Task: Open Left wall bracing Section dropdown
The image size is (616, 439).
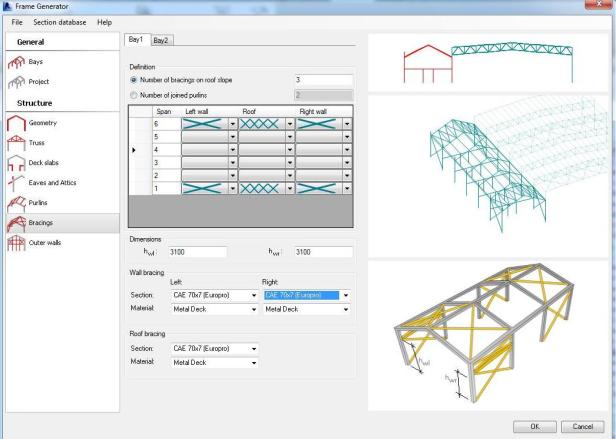Action: [x=254, y=296]
